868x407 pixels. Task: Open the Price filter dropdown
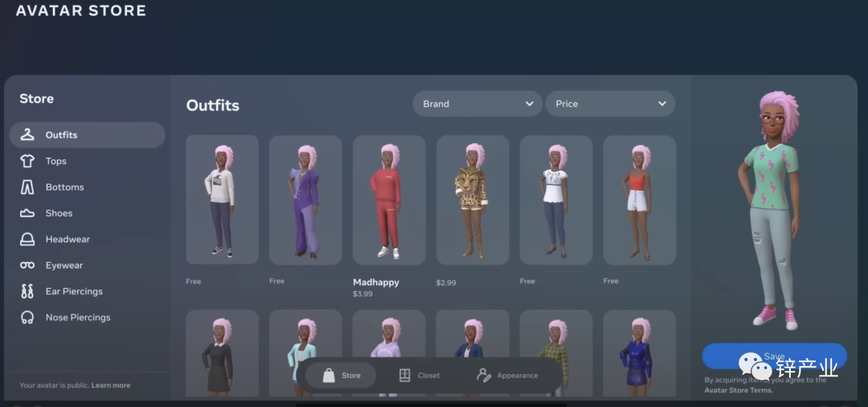(610, 104)
